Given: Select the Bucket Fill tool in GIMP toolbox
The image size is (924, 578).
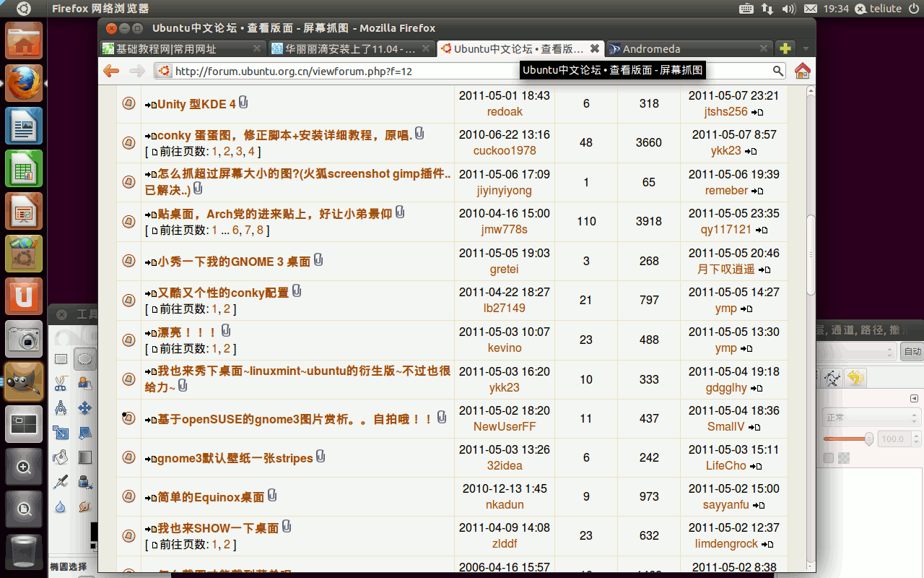Looking at the screenshot, I should (61, 457).
